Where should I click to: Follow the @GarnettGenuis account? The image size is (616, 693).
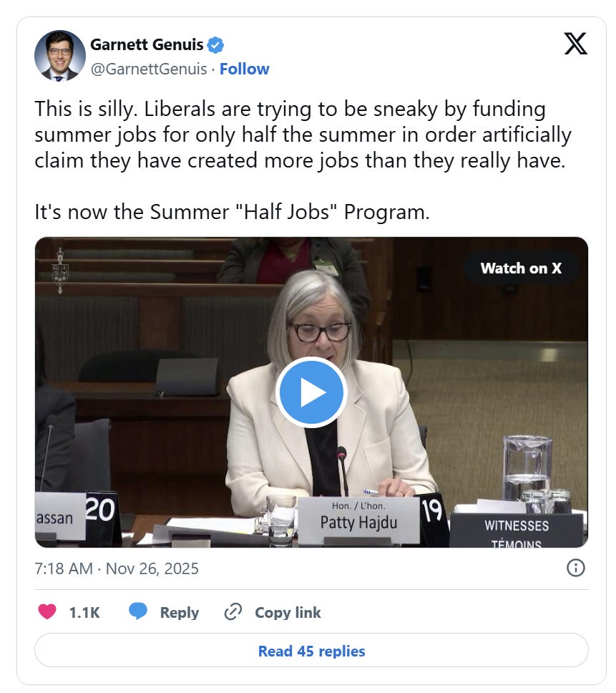coord(244,69)
